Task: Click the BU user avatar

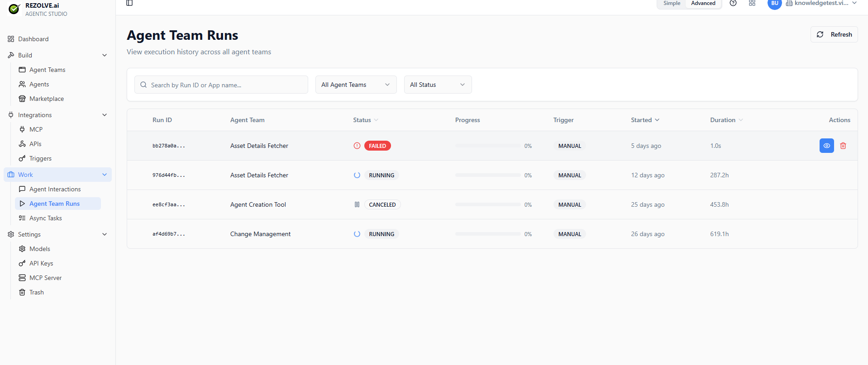Action: (775, 4)
